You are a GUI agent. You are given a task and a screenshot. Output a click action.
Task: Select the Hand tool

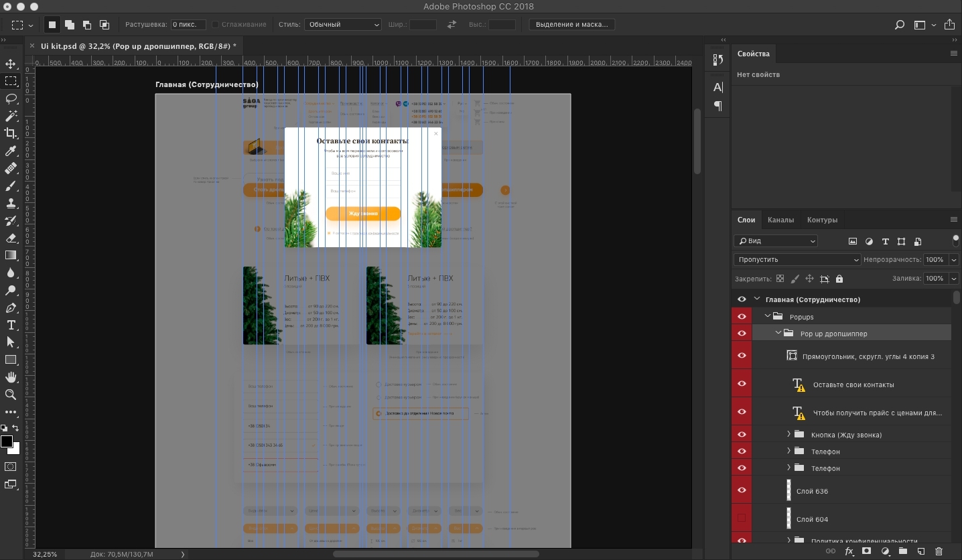(x=11, y=378)
